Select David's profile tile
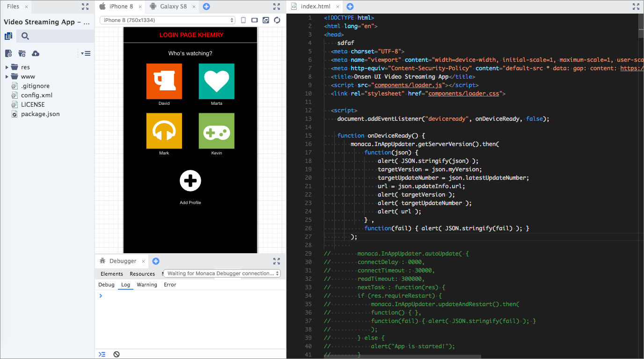Screen dimensions: 644x359 coord(164,81)
